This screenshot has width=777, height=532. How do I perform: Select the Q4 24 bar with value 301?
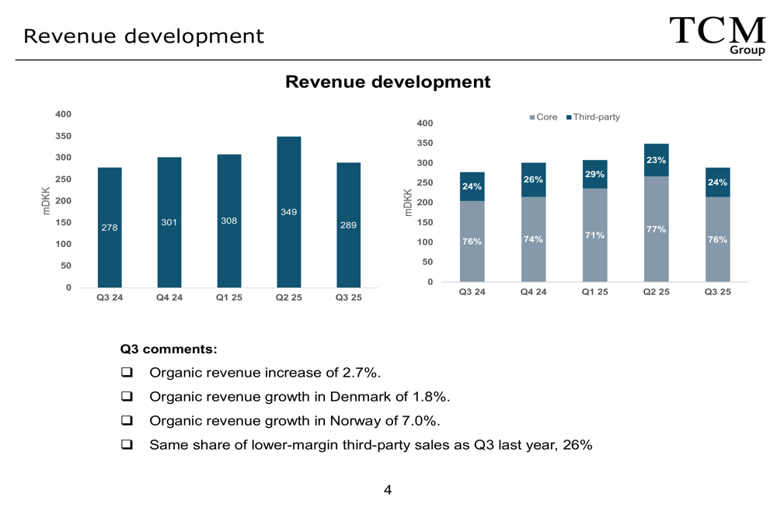[x=169, y=222]
